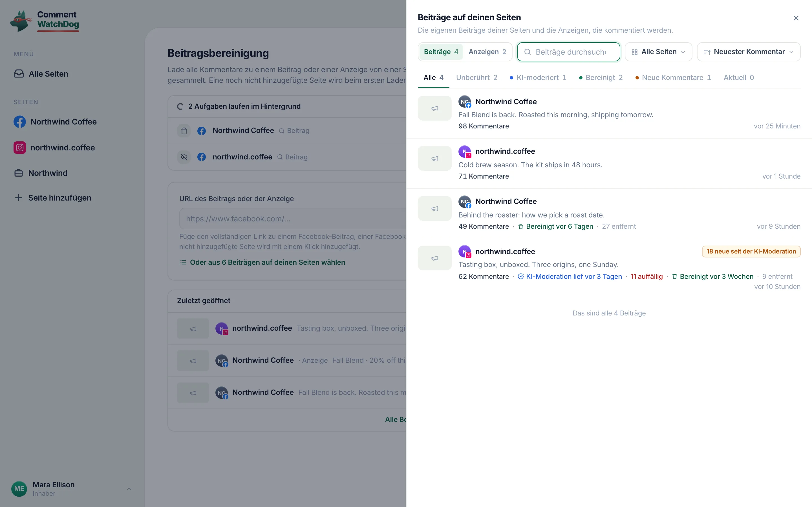
Task: Click the plus icon for Seite hinzufügen
Action: pos(18,198)
